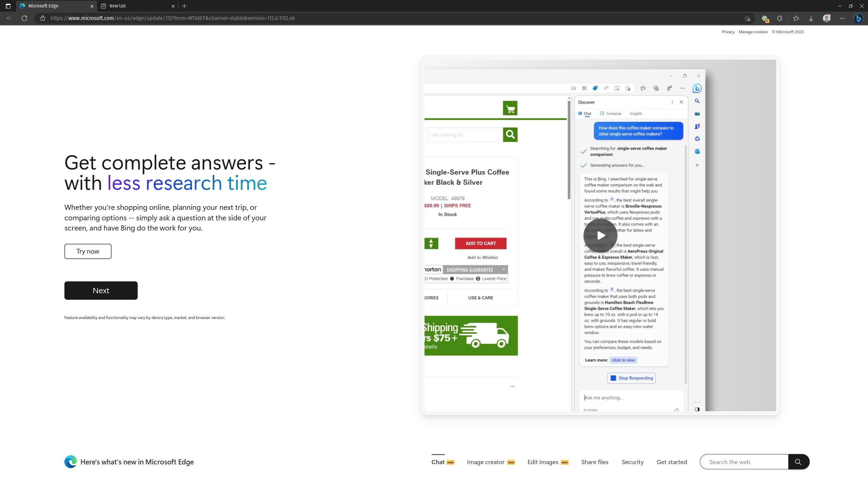868x478 pixels.
Task: View site information lock icon
Action: 43,18
